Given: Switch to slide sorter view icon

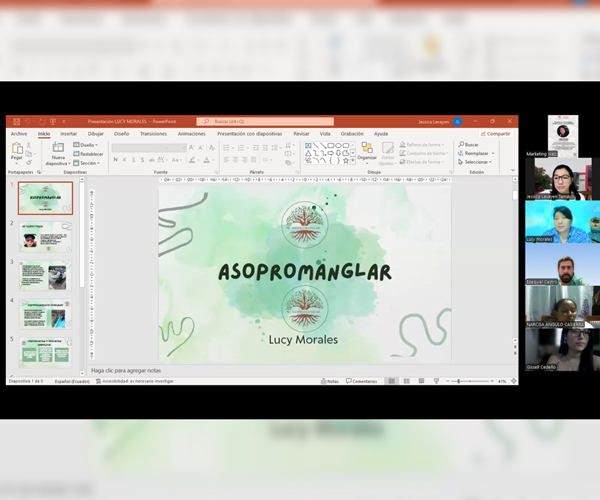Looking at the screenshot, I should pyautogui.click(x=406, y=381).
